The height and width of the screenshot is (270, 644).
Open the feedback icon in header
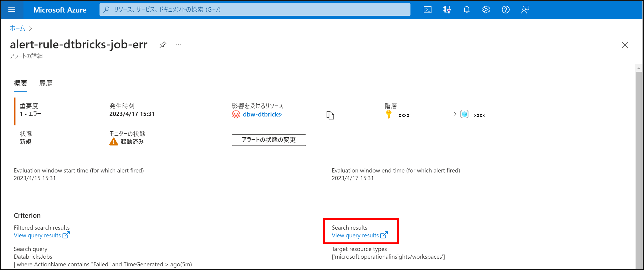525,10
